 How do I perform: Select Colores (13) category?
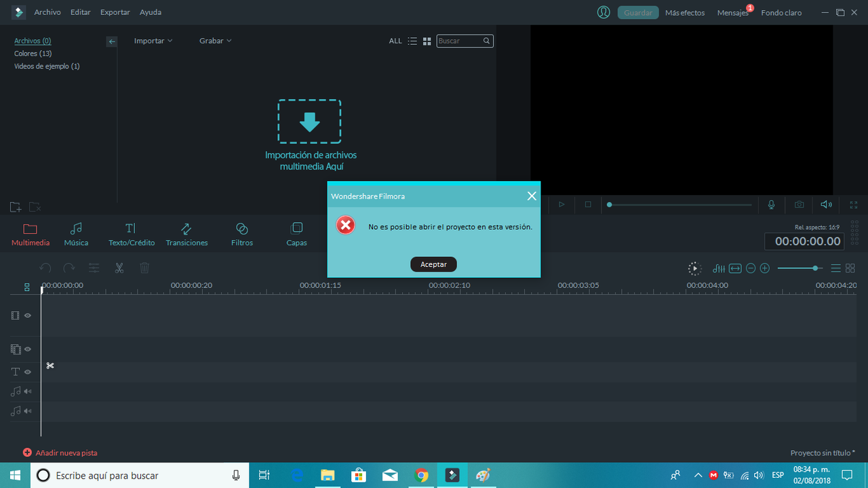click(x=33, y=54)
